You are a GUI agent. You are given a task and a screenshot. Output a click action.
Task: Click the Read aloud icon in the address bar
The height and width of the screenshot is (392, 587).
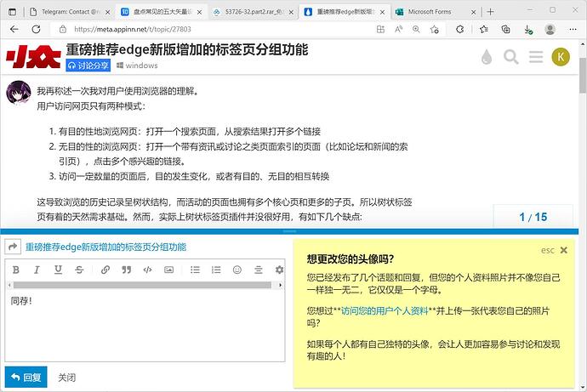point(398,29)
